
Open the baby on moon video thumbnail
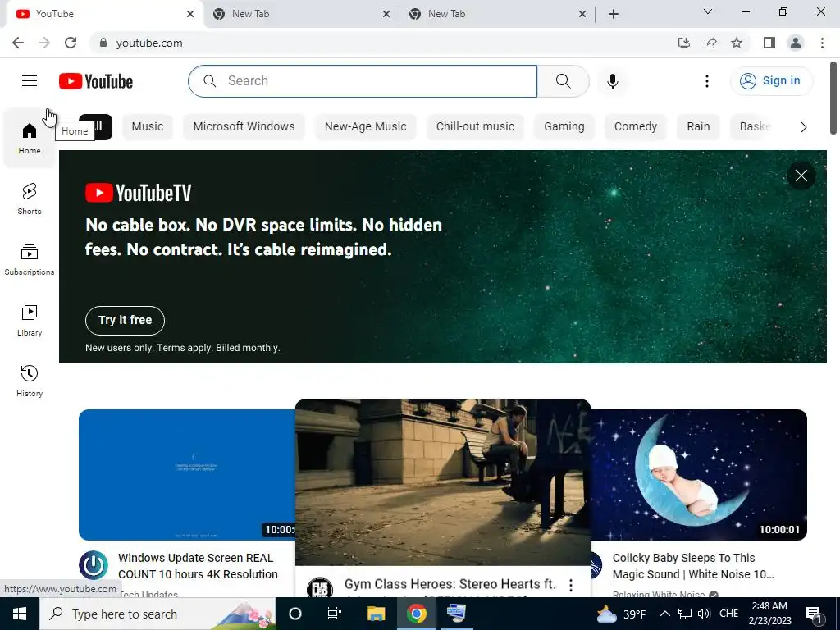pyautogui.click(x=699, y=475)
